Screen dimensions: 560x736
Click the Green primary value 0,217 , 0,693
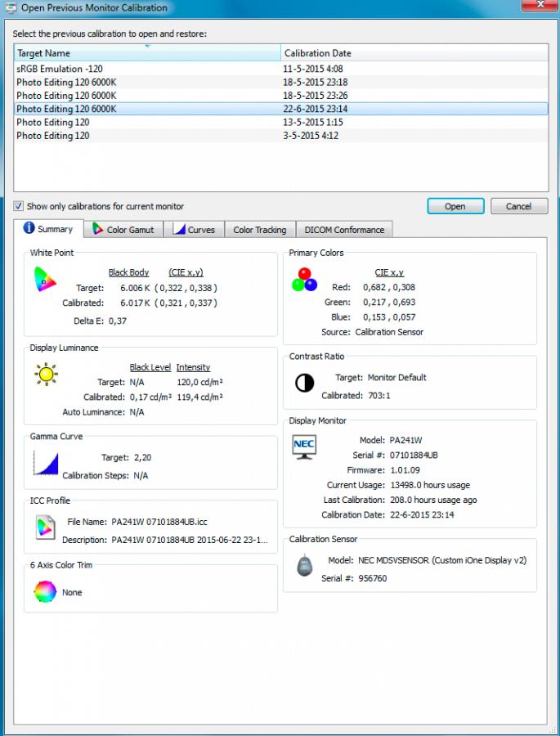tap(389, 303)
